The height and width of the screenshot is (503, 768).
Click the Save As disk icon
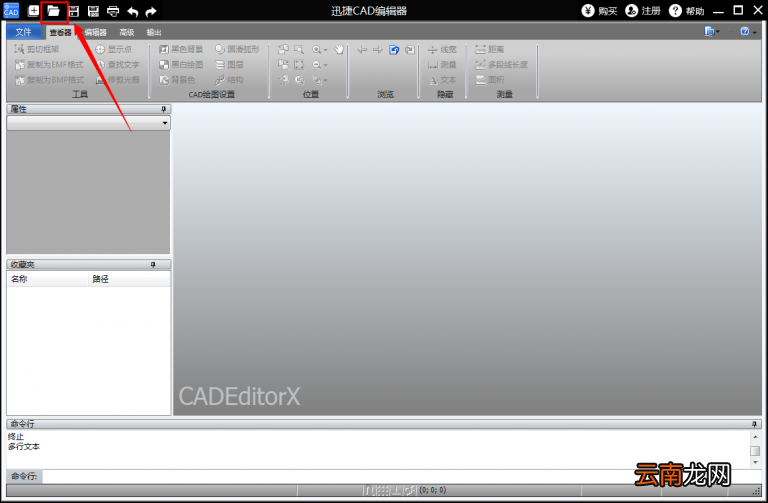tap(93, 11)
